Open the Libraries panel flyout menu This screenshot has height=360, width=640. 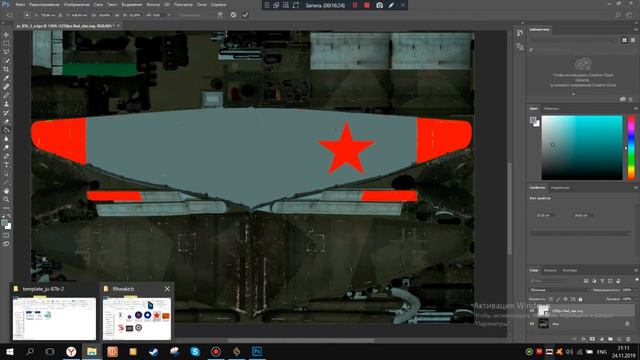(636, 29)
